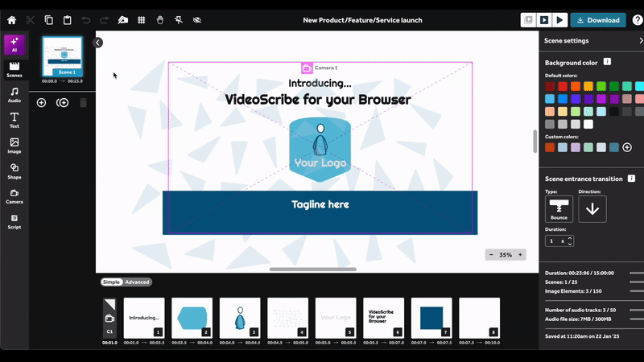Decrease the transition duration

pyautogui.click(x=570, y=244)
